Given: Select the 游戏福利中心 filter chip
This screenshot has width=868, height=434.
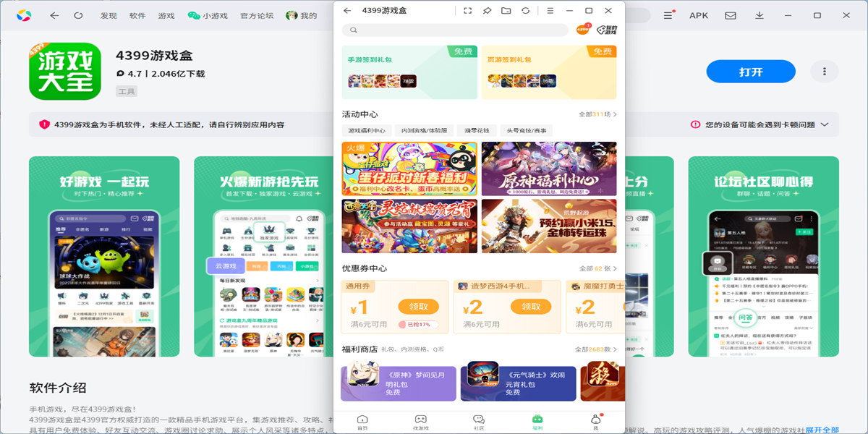Looking at the screenshot, I should pyautogui.click(x=367, y=131).
